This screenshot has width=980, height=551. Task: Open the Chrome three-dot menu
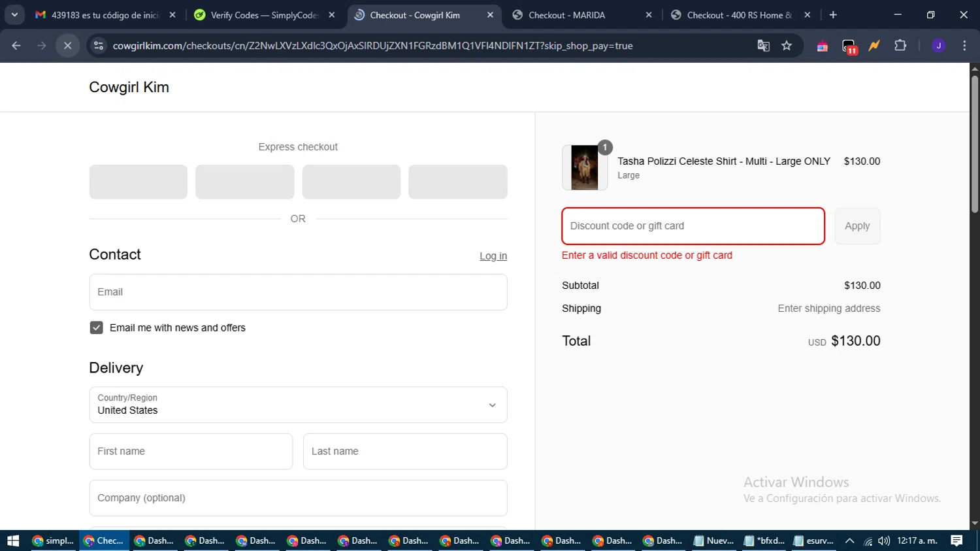point(964,46)
